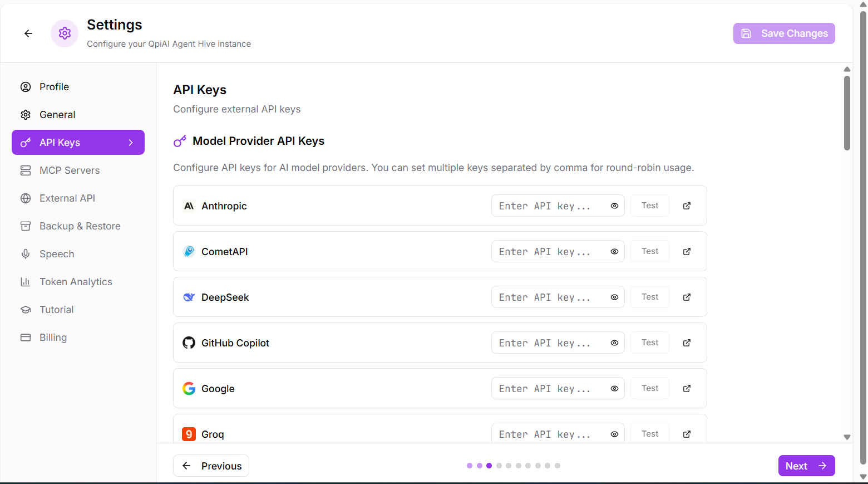Toggle visibility of the CometAPI key

tap(614, 251)
